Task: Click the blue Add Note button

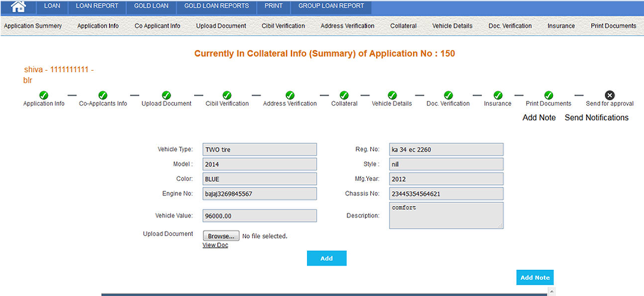Action: coord(535,277)
